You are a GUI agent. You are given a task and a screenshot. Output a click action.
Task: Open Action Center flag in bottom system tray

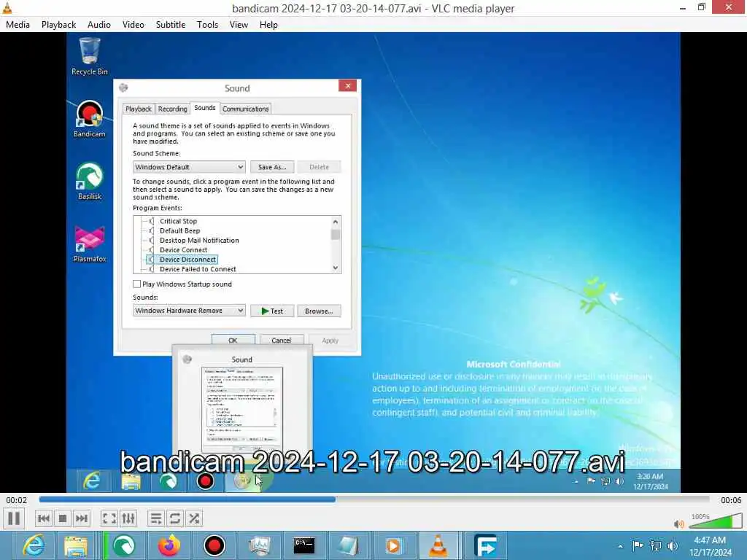pyautogui.click(x=638, y=545)
